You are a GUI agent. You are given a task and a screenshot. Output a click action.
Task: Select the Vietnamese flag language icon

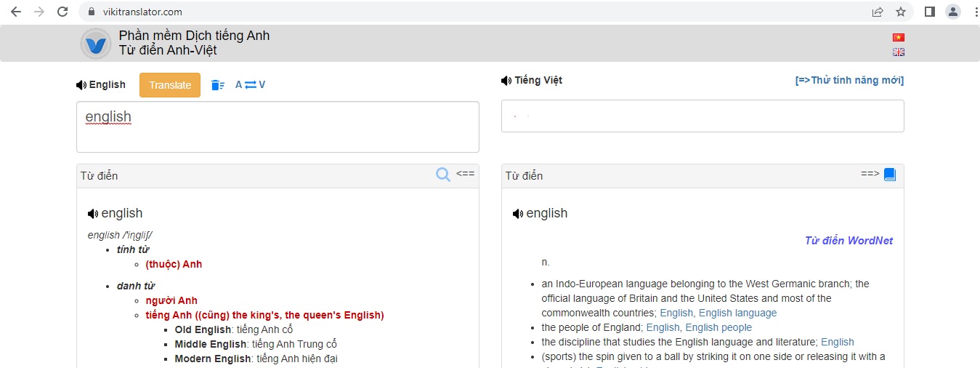point(899,37)
